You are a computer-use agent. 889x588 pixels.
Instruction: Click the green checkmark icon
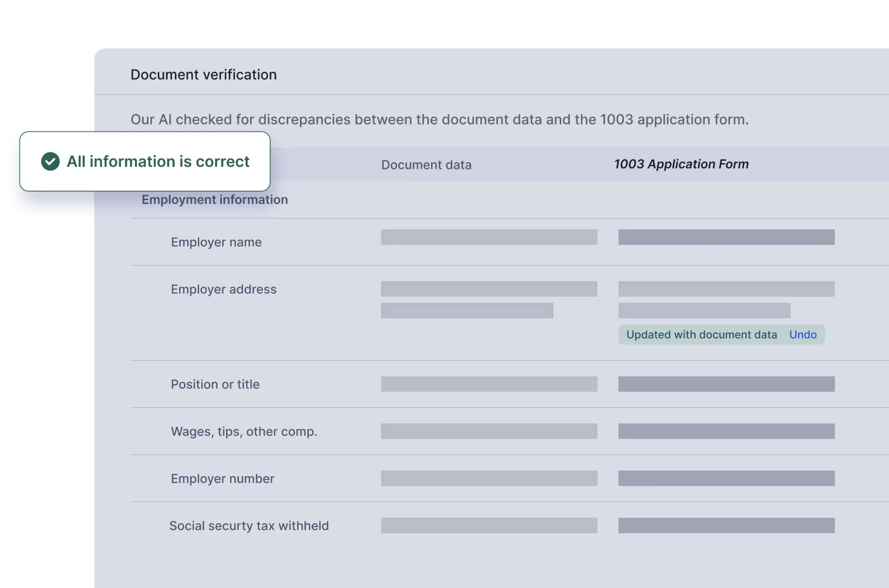click(50, 162)
